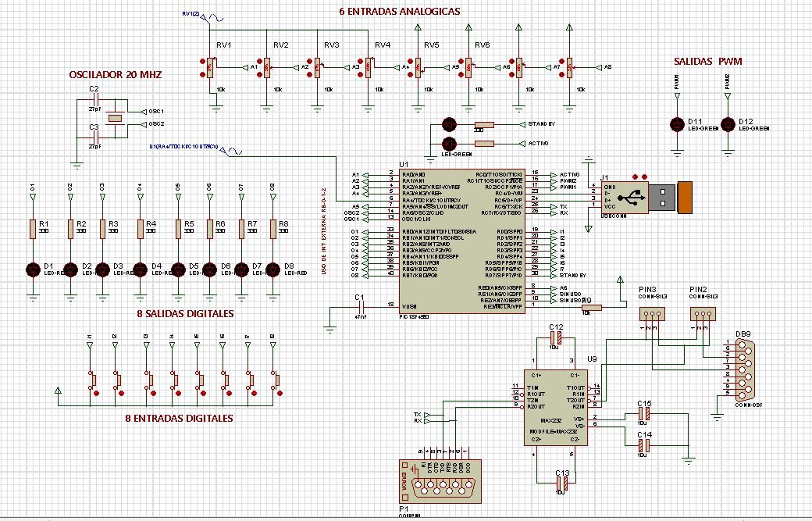Image resolution: width=812 pixels, height=521 pixels.
Task: Select capacitor C1 on the VUSB pin
Action: coord(360,307)
